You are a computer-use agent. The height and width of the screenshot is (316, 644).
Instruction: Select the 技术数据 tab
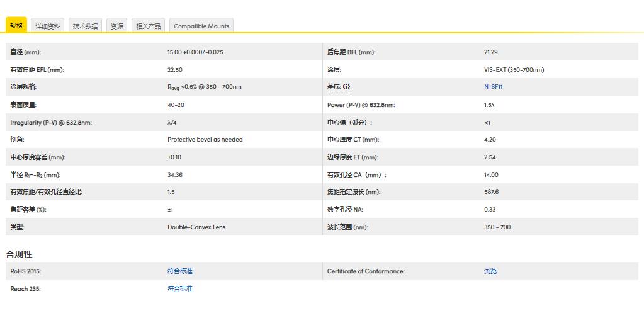(85, 26)
